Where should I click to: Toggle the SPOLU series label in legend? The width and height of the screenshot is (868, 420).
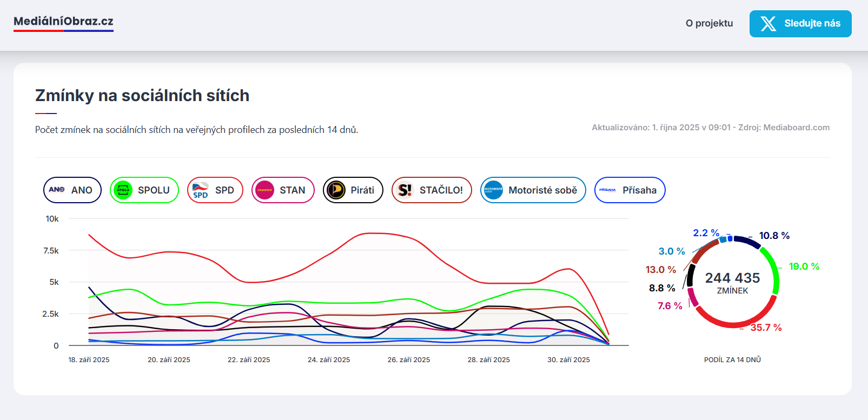(154, 190)
